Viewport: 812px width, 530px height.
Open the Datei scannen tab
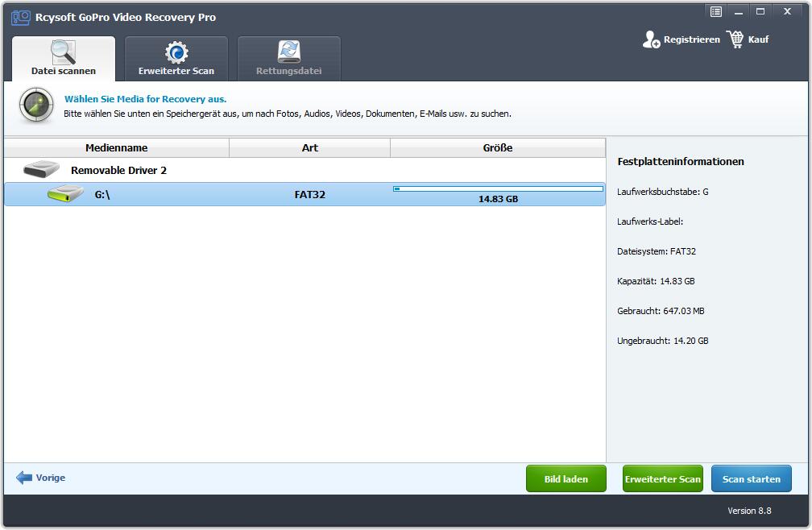63,59
